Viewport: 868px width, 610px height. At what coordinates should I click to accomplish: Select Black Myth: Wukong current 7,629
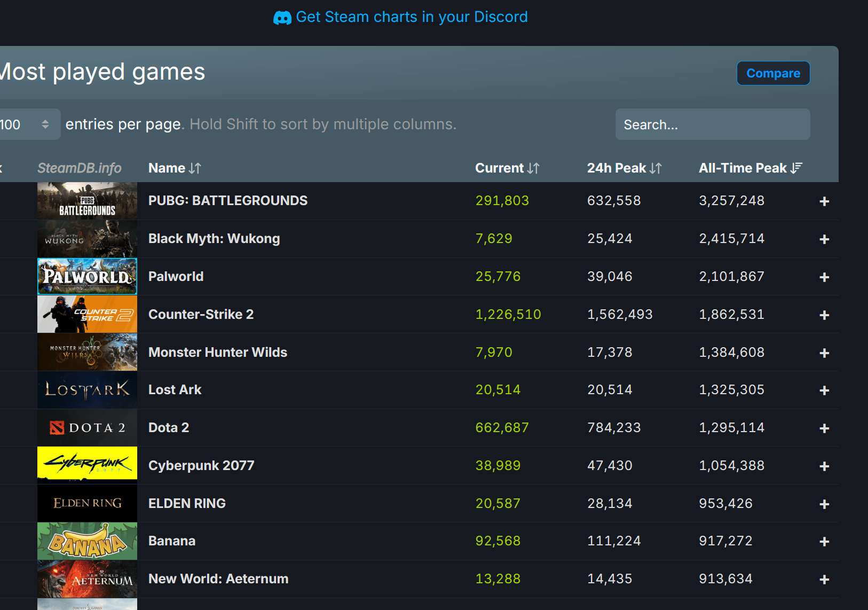click(x=494, y=239)
